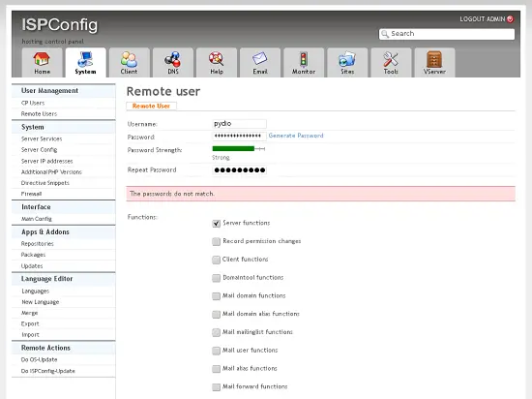Image resolution: width=532 pixels, height=399 pixels.
Task: Enable Mail forward functions checkbox
Action: pos(216,387)
